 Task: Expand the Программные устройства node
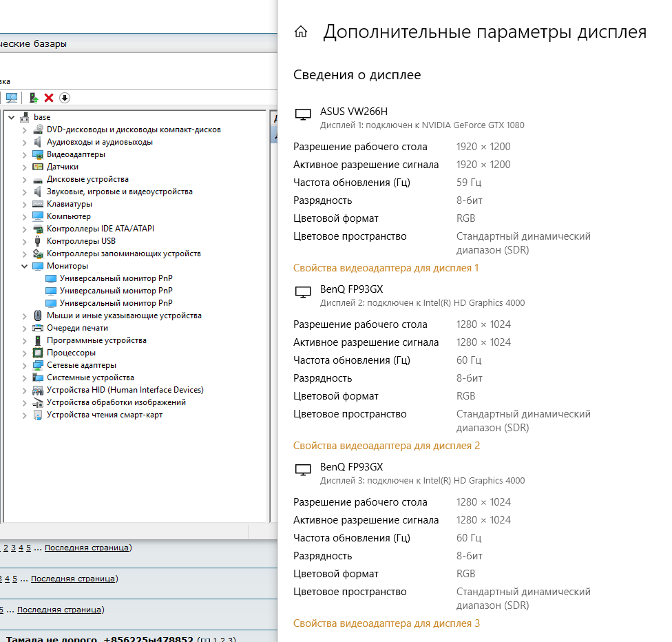[x=24, y=340]
